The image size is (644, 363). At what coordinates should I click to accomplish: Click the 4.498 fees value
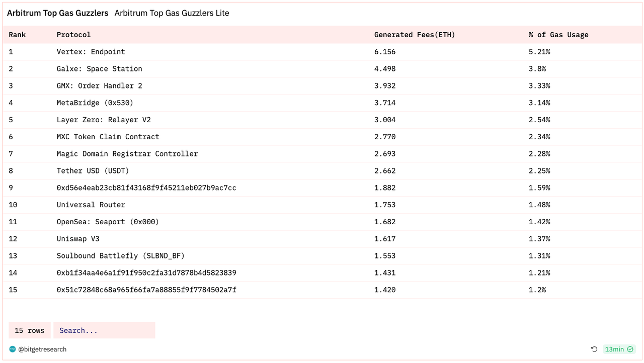(x=385, y=69)
